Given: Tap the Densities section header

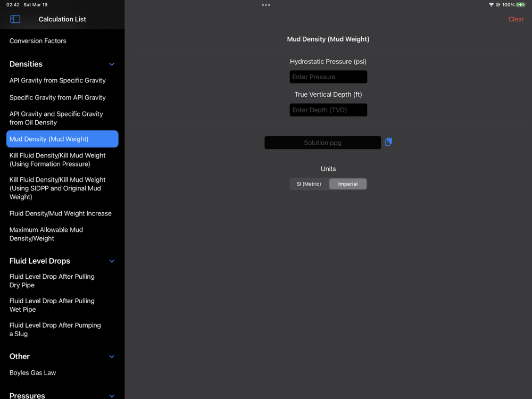Looking at the screenshot, I should tap(26, 64).
